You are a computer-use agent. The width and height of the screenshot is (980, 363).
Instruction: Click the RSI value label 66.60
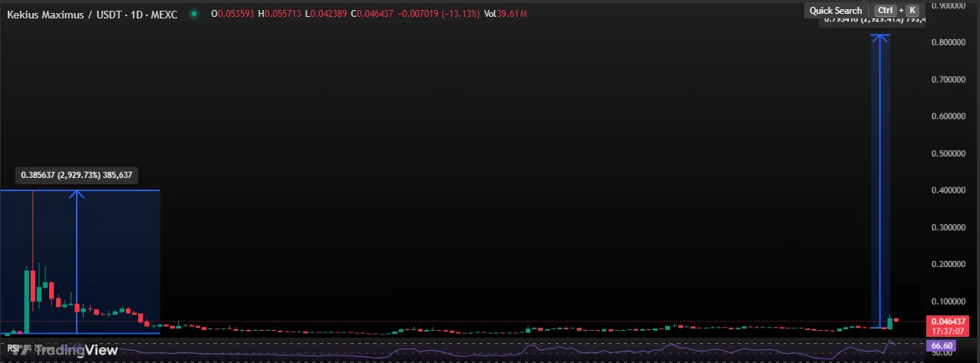941,347
